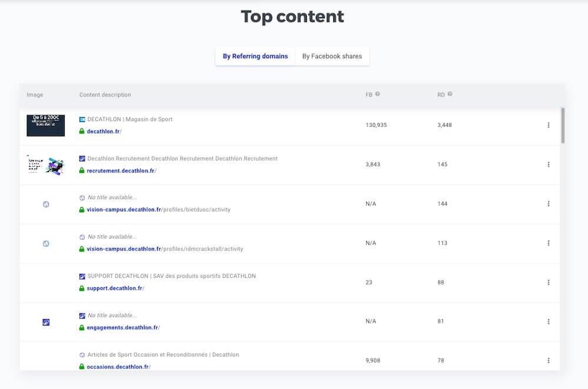Open the recrutement.decathlon.fr/ link
The image size is (588, 389).
122,171
